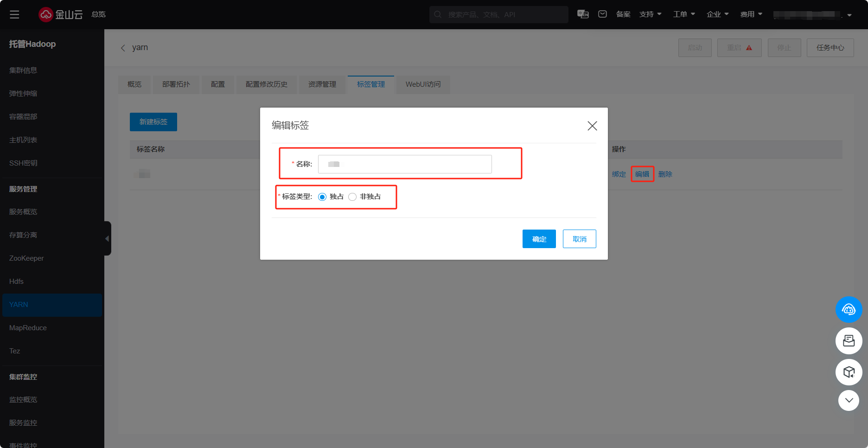This screenshot has width=868, height=448.
Task: Open the account dropdown arrow
Action: pos(849,15)
